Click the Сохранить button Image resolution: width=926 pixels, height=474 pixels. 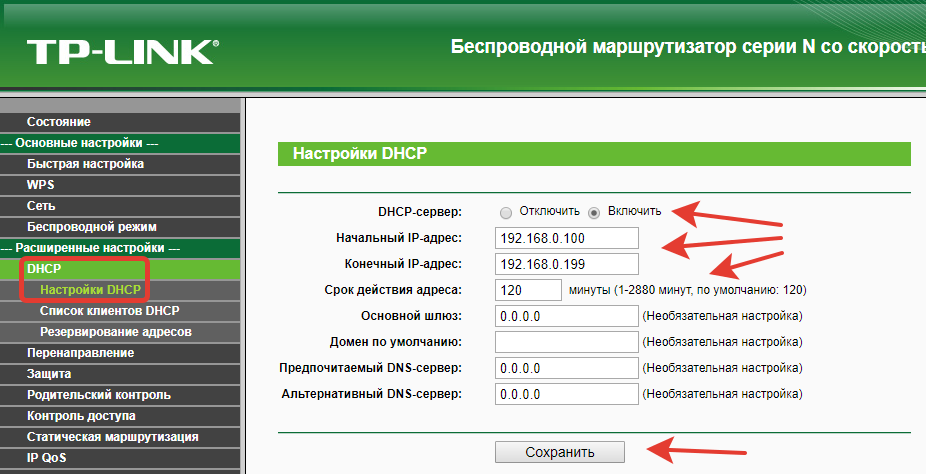coord(559,452)
